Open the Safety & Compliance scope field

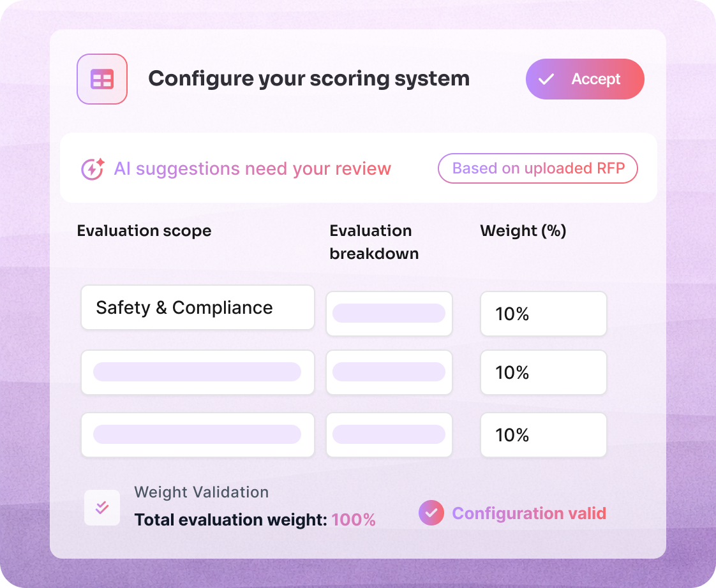click(x=197, y=307)
